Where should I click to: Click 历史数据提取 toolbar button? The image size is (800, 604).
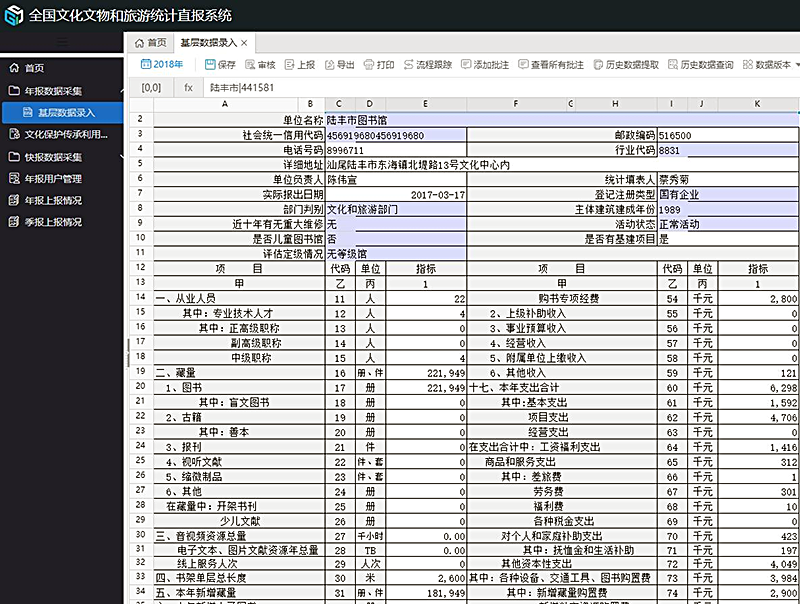click(x=626, y=64)
